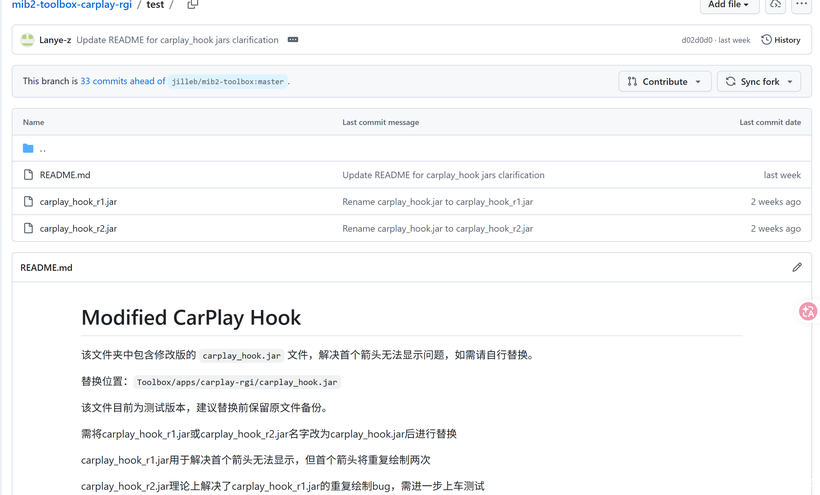Open README.md row's commit message link
This screenshot has width=820, height=495.
(443, 175)
